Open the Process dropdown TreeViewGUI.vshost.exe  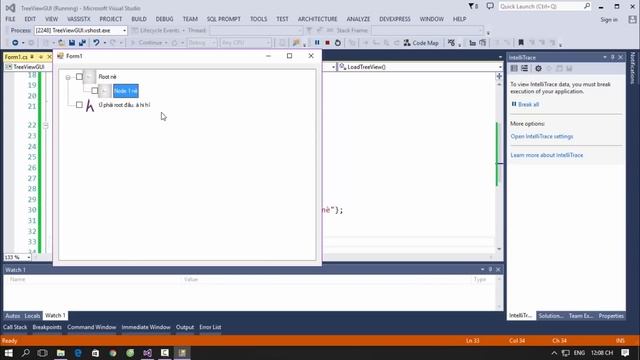tap(81, 30)
